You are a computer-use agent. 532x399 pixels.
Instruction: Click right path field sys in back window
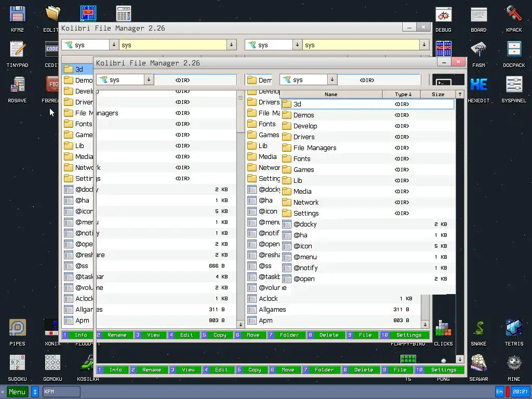(x=361, y=45)
